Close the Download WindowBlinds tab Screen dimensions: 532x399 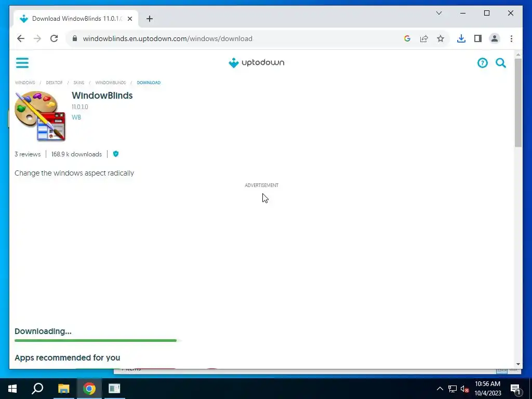pyautogui.click(x=129, y=19)
